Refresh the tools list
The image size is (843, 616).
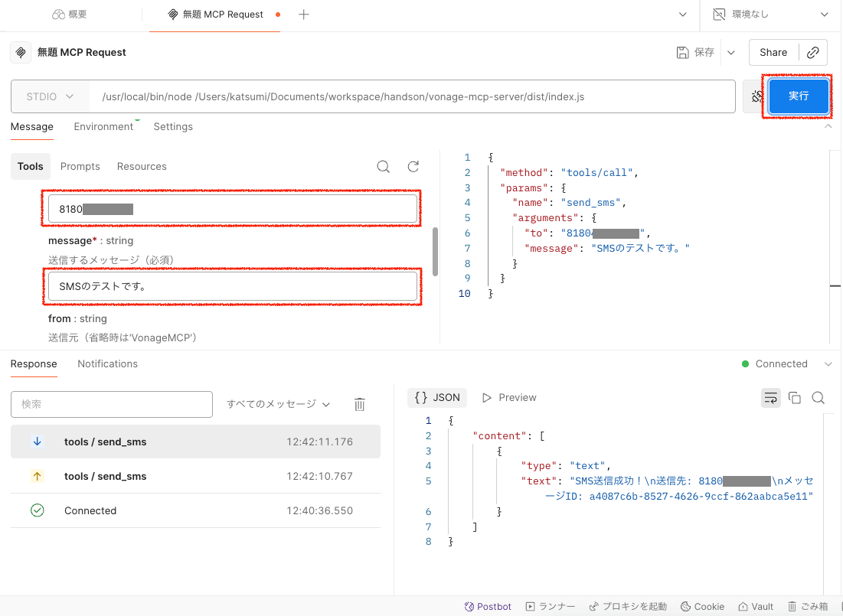pyautogui.click(x=413, y=167)
